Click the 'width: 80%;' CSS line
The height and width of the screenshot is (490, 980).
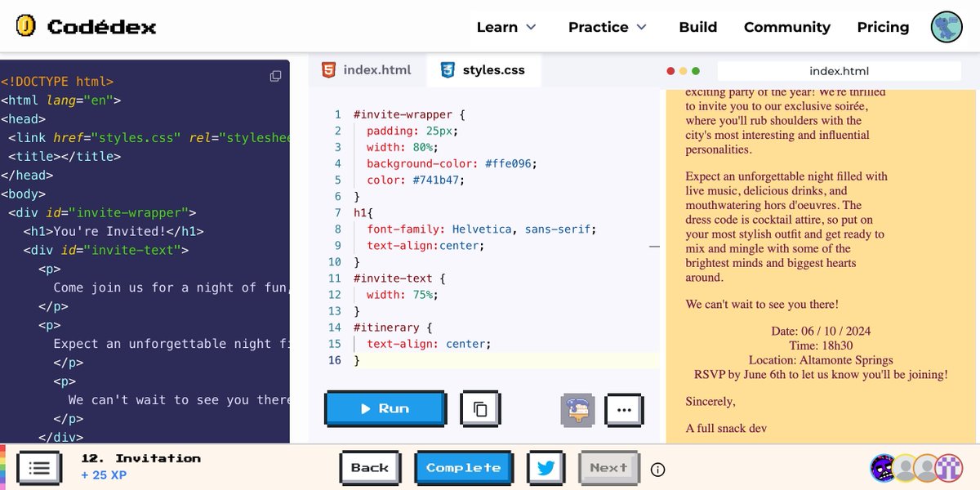pyautogui.click(x=403, y=147)
